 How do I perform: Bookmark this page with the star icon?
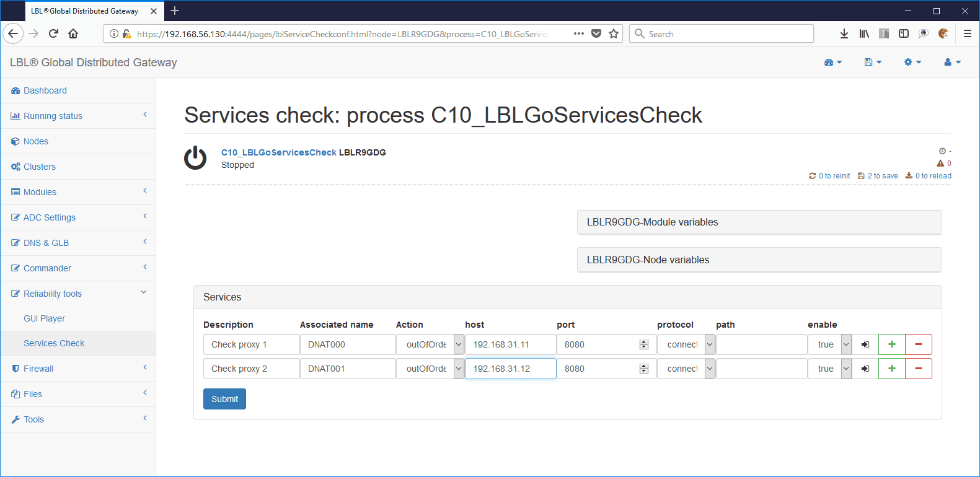614,33
